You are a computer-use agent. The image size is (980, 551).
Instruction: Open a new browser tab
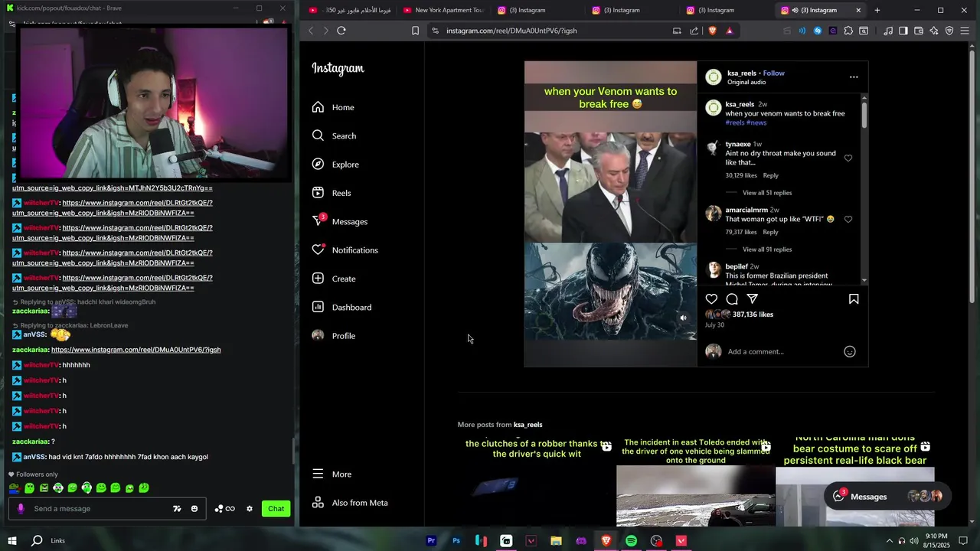(877, 10)
